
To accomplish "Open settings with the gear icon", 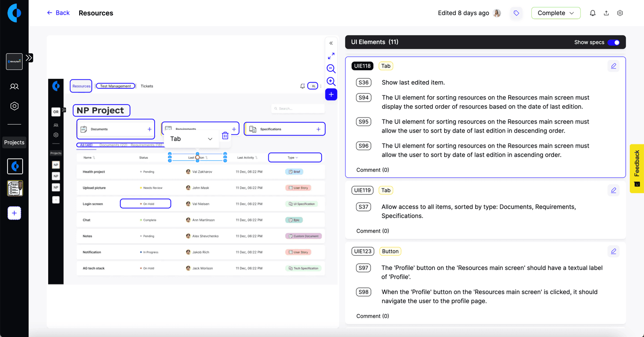I will [620, 13].
